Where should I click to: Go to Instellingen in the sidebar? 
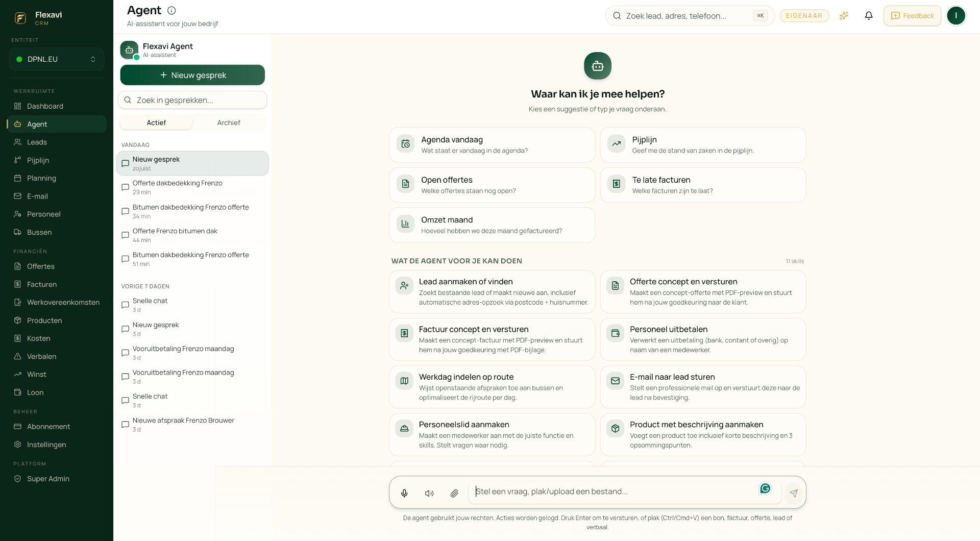(x=57, y=445)
